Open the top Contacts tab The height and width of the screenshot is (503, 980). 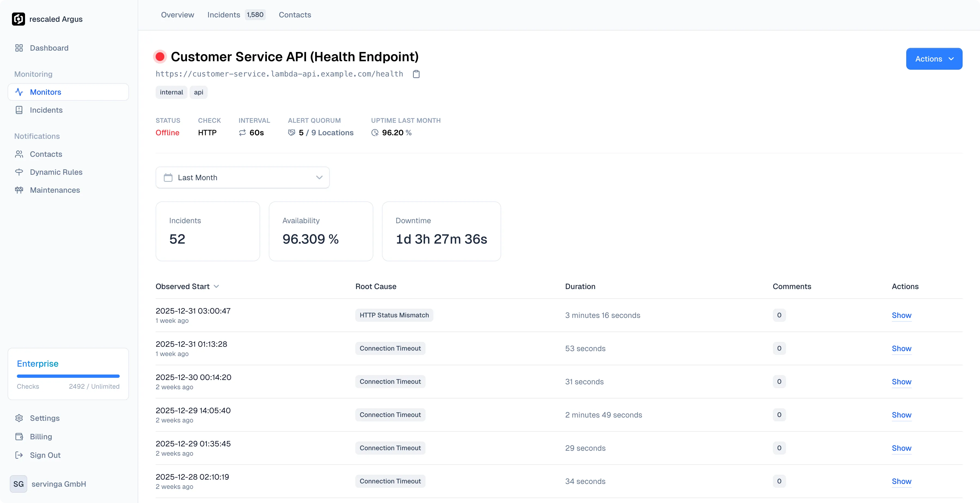[295, 15]
